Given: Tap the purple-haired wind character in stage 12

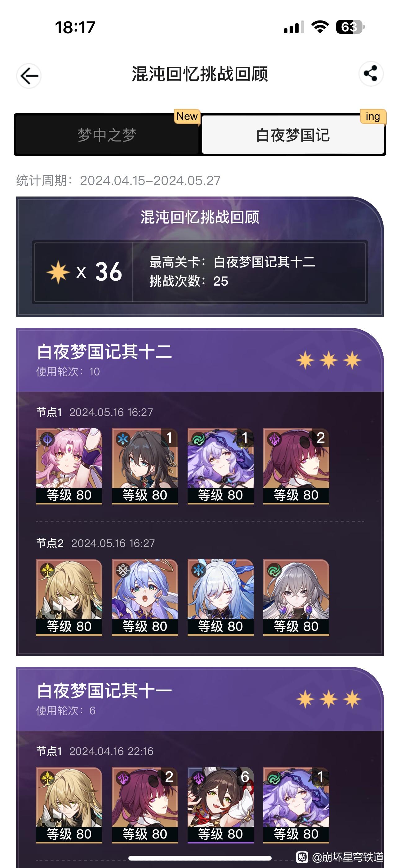Looking at the screenshot, I should 220,466.
